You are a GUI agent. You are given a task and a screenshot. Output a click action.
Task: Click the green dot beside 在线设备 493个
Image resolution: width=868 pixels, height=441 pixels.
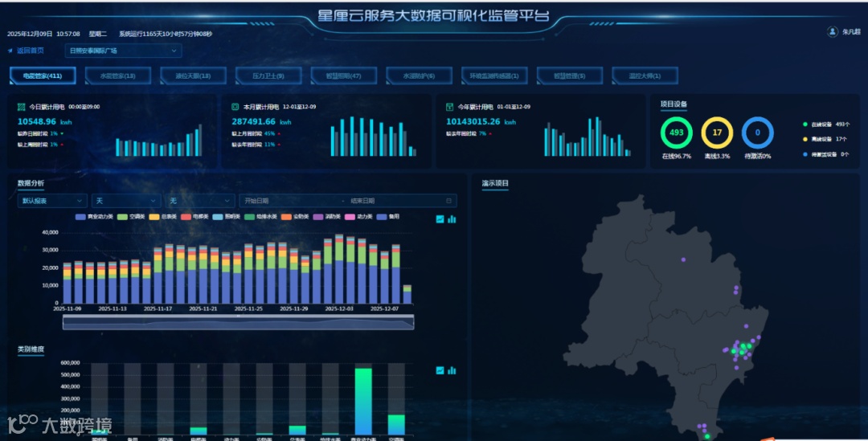pyautogui.click(x=805, y=125)
